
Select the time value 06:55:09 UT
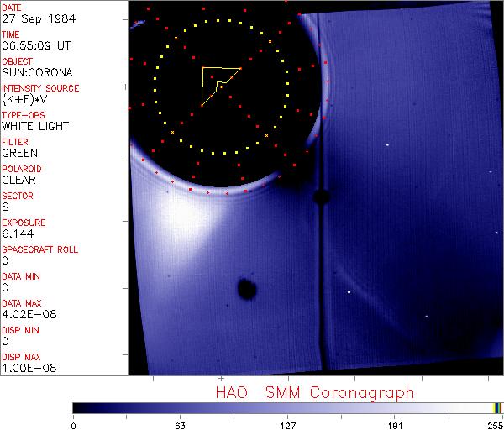(x=34, y=45)
